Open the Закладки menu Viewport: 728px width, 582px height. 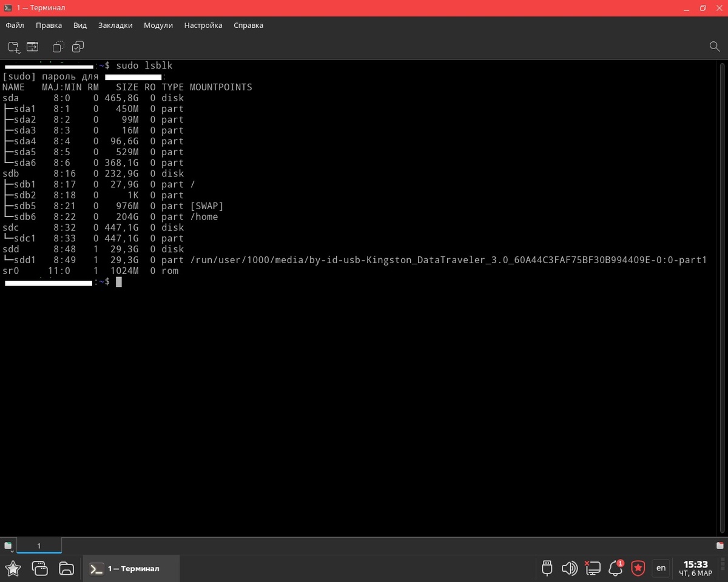pos(115,25)
